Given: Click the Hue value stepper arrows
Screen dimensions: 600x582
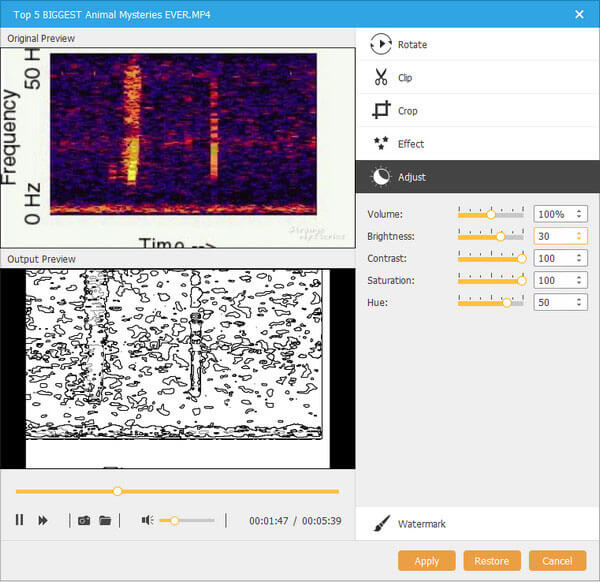Looking at the screenshot, I should pyautogui.click(x=580, y=302).
